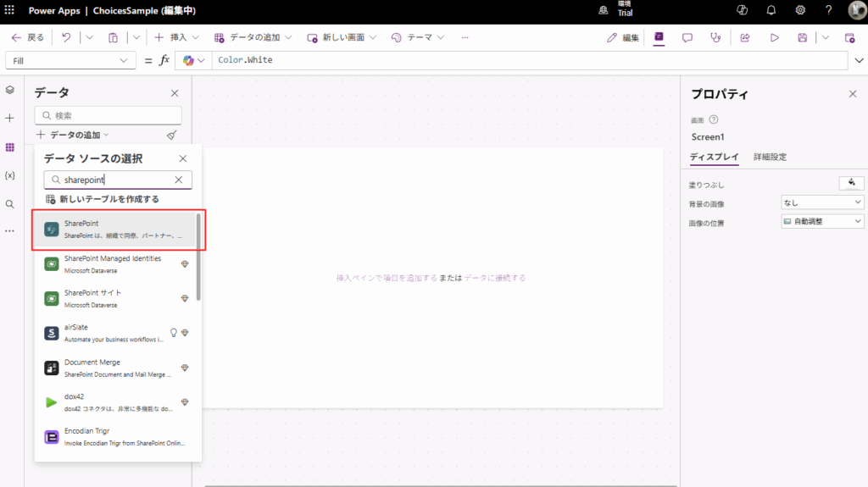
Task: Click the fx formula icon
Action: [x=164, y=60]
